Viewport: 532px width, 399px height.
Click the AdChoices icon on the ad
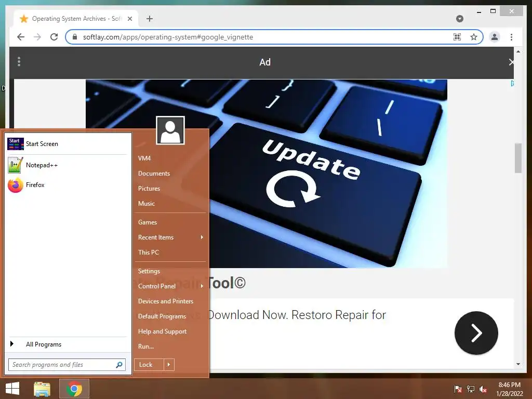click(x=512, y=83)
